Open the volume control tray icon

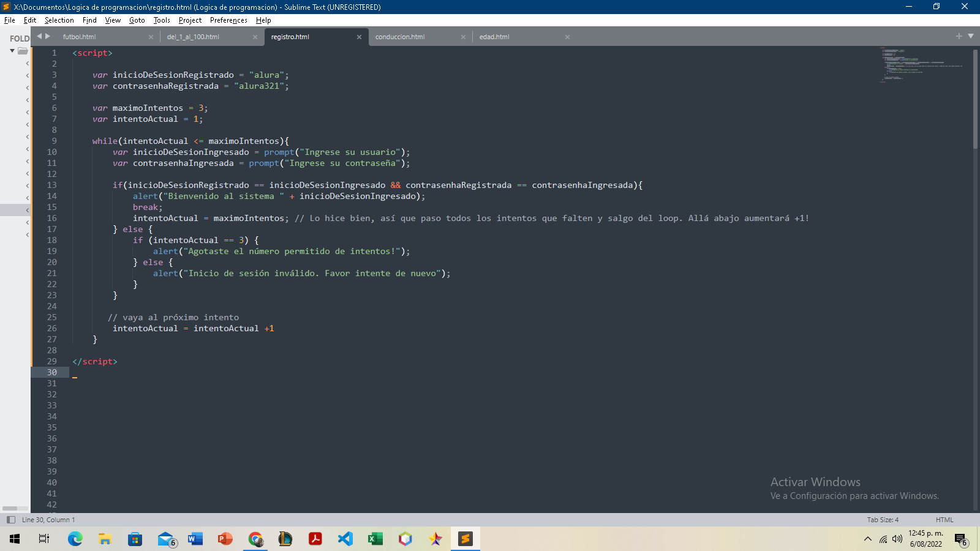pos(897,539)
